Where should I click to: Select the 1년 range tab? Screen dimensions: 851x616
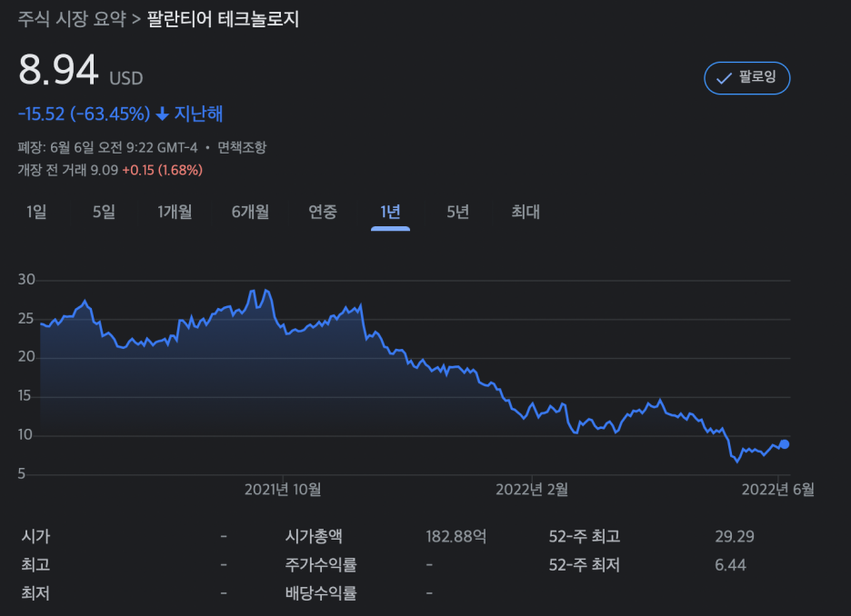390,212
